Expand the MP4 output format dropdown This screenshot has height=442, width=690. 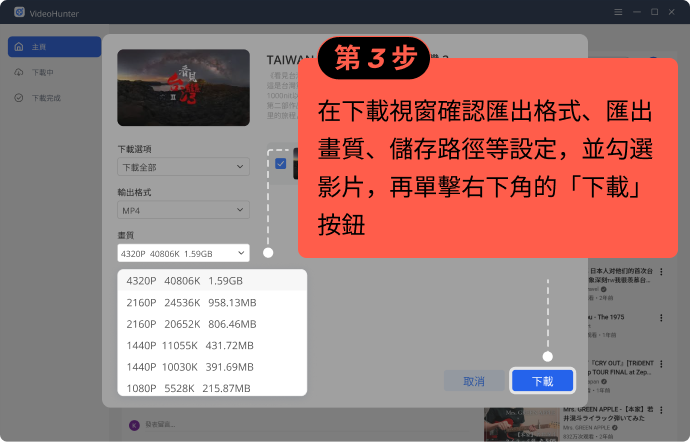click(x=184, y=210)
